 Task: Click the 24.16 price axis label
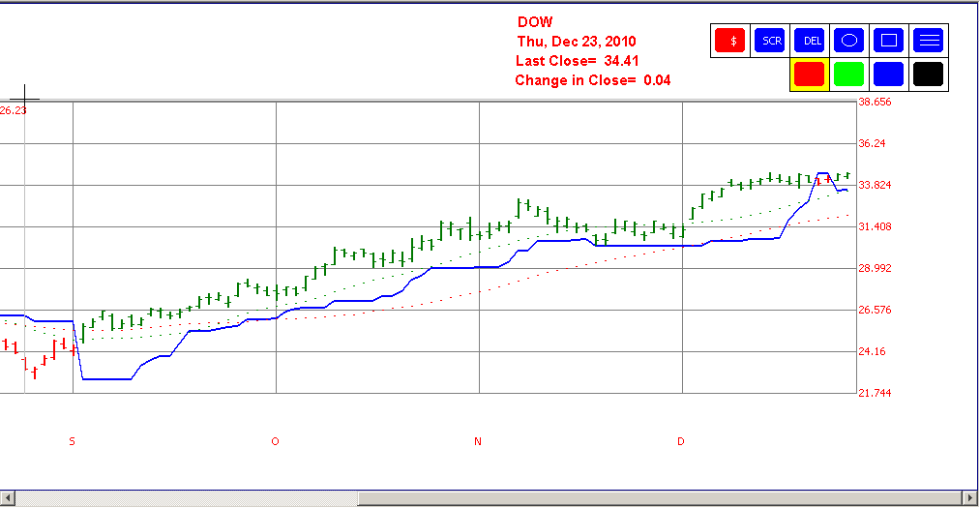pos(872,351)
